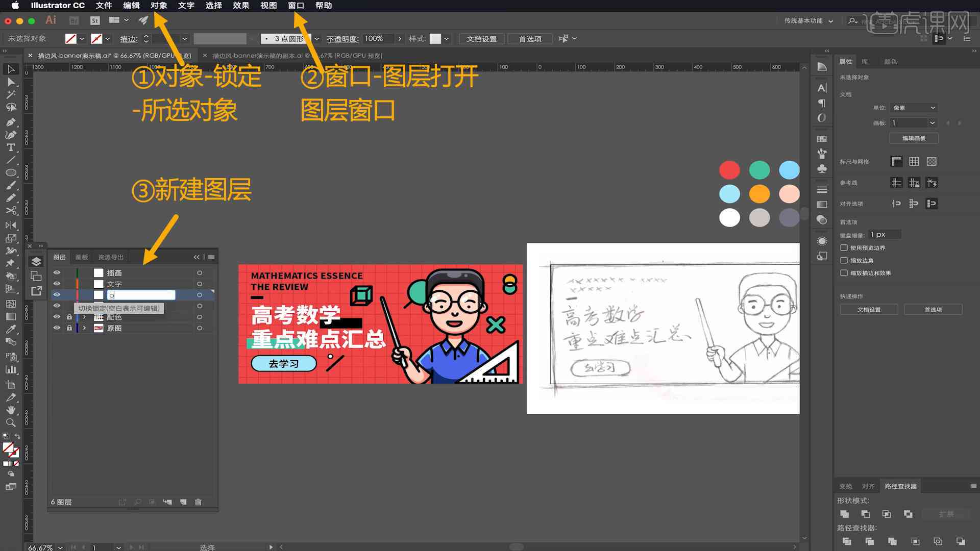Toggle visibility of 插画 layer

tap(57, 272)
